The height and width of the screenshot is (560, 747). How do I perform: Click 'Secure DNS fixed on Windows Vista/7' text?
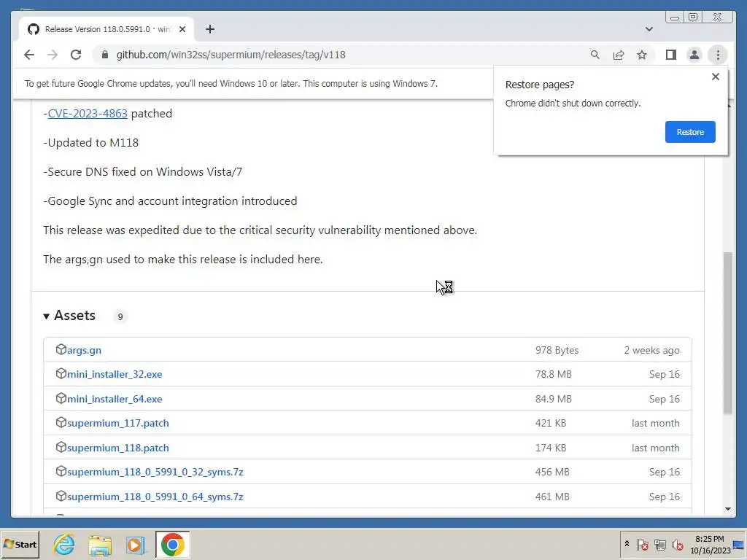(x=142, y=172)
